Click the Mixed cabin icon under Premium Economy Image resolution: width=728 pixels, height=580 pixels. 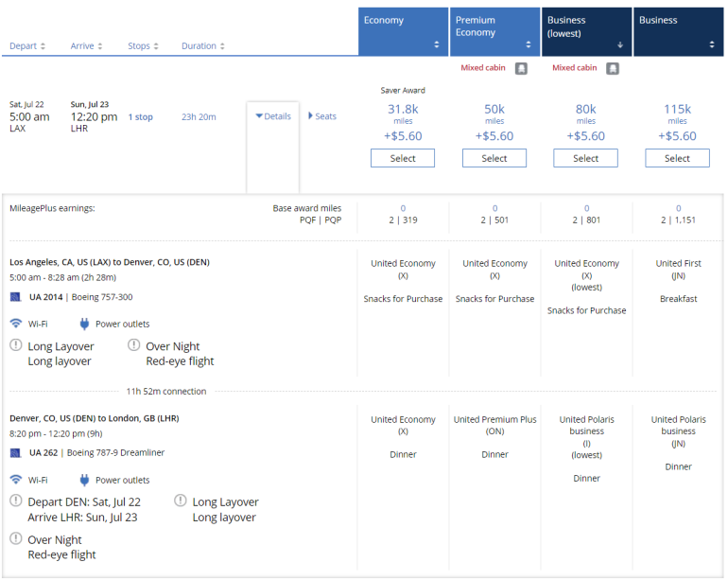[x=521, y=68]
